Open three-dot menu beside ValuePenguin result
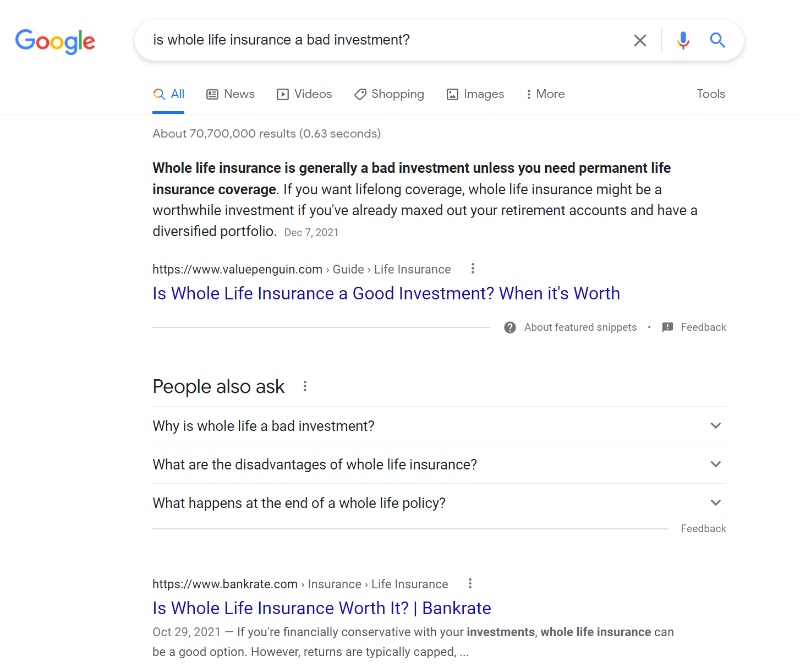The height and width of the screenshot is (667, 800). [473, 269]
